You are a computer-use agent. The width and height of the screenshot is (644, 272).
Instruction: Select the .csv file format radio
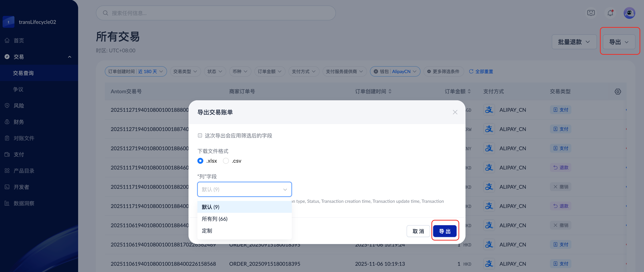click(226, 161)
